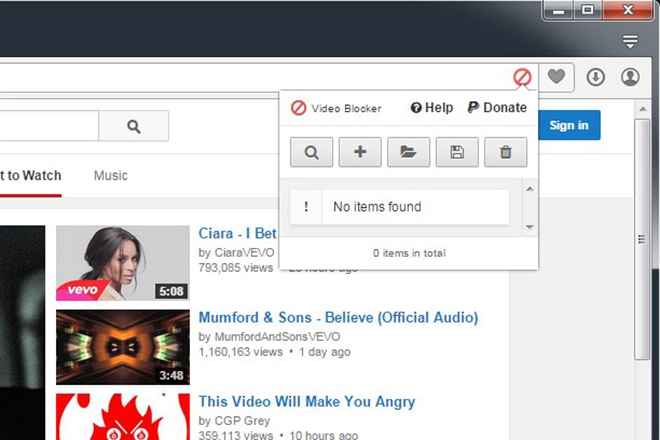The height and width of the screenshot is (440, 660).
Task: Open This Video Will Make You Angry
Action: click(306, 402)
